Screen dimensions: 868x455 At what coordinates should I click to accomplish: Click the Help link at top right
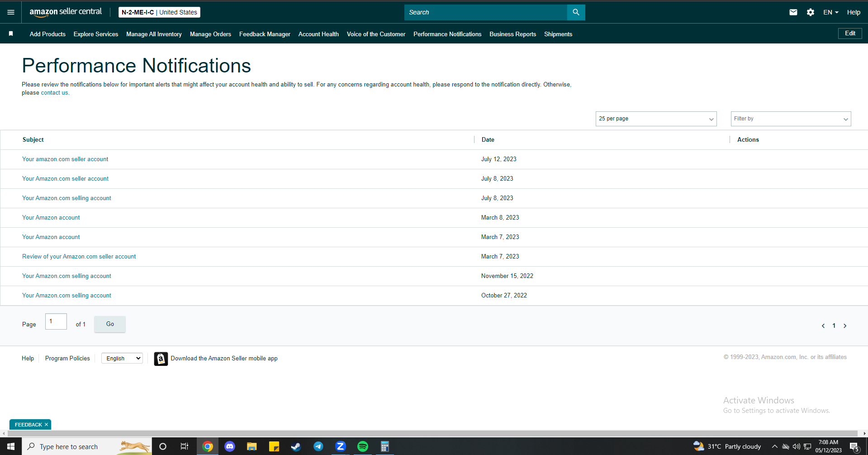[x=854, y=12]
